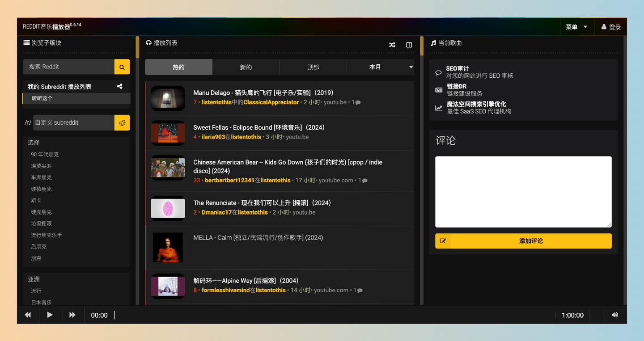The height and width of the screenshot is (341, 644).
Task: Click inside the comment text area
Action: pyautogui.click(x=523, y=191)
